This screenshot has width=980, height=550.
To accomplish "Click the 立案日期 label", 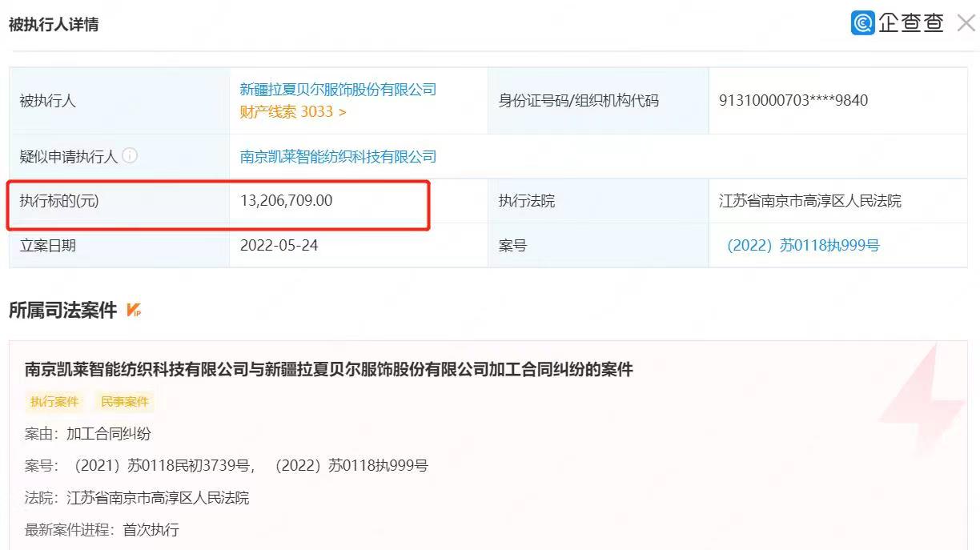I will (47, 246).
